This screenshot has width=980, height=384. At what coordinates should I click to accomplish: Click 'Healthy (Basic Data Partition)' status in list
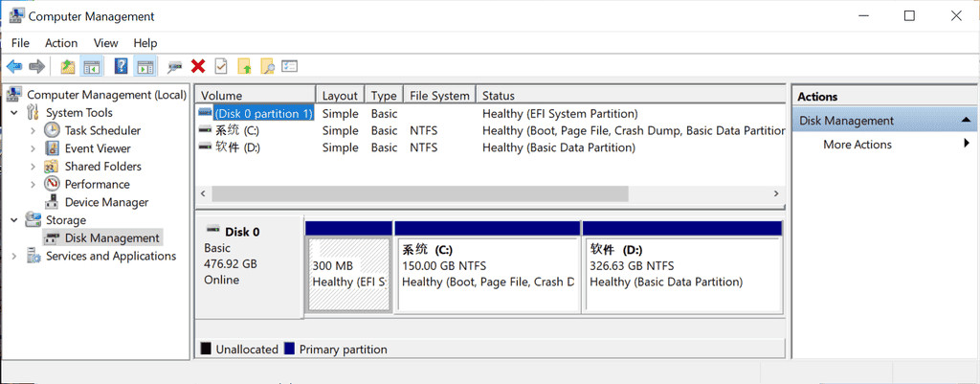559,147
